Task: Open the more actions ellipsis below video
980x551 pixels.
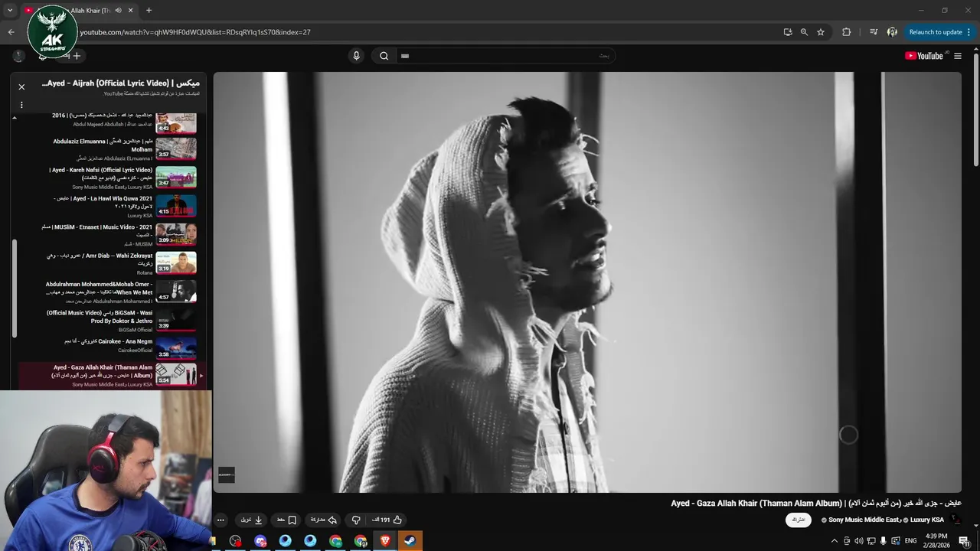Action: [220, 520]
